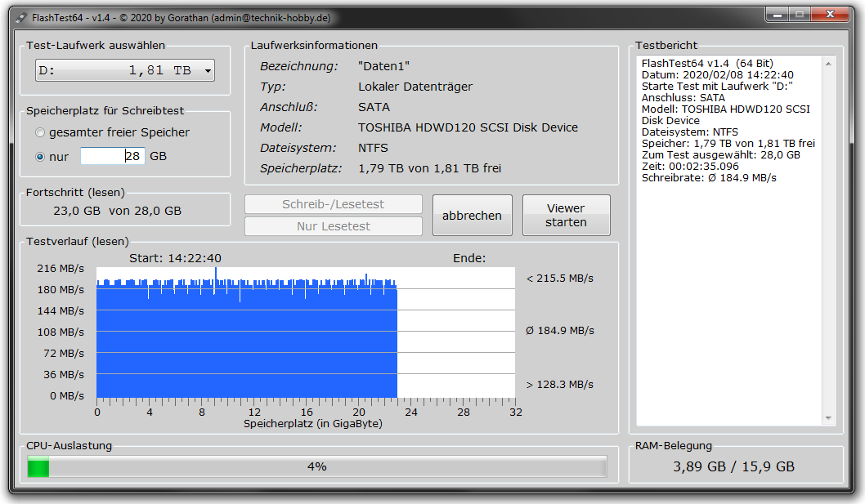Select the 'nur' GB radio option

[40, 156]
